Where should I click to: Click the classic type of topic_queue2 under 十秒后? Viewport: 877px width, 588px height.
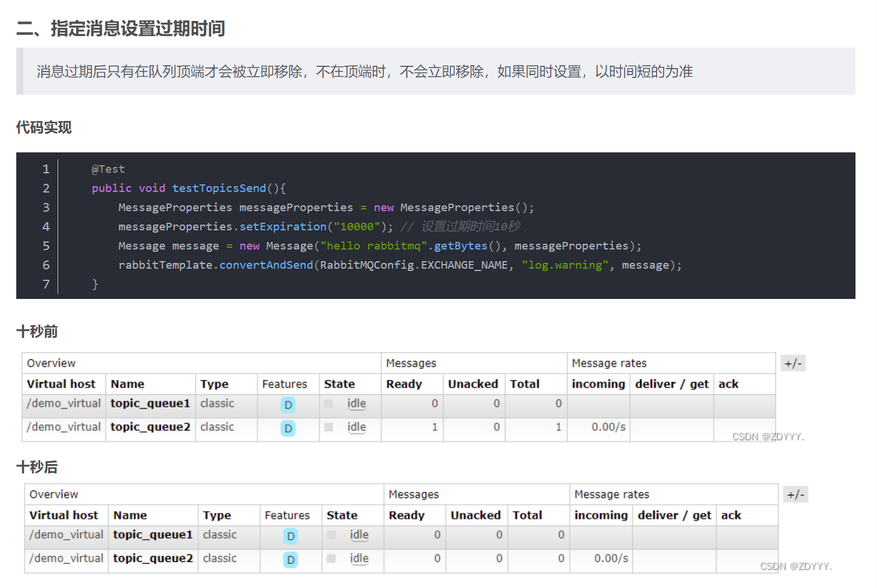click(220, 558)
